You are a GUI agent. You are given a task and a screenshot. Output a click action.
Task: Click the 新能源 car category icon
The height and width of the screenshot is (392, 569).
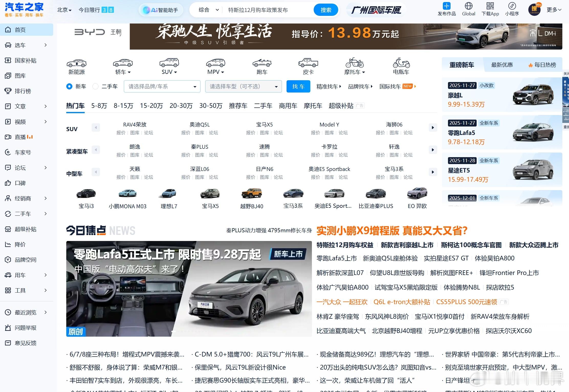pos(76,63)
